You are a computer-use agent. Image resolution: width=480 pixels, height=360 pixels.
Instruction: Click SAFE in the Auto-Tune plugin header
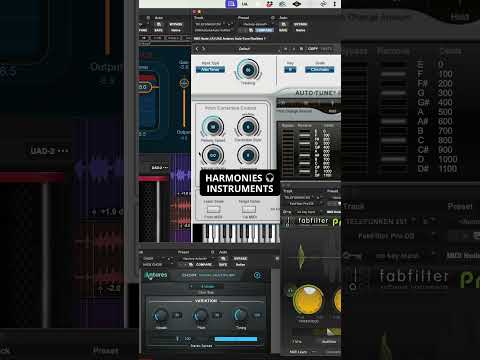click(283, 30)
